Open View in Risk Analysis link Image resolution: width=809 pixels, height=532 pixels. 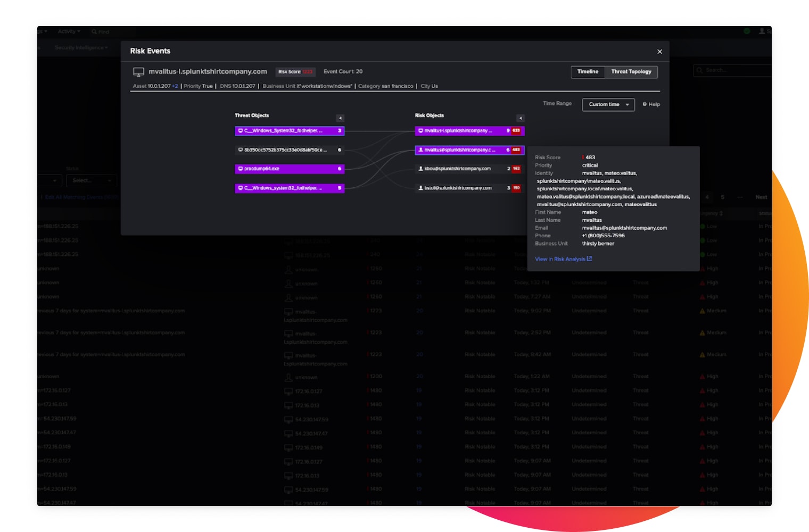point(563,259)
